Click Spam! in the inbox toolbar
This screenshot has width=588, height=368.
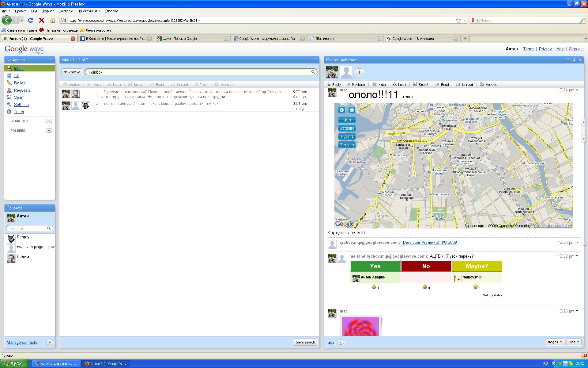135,85
